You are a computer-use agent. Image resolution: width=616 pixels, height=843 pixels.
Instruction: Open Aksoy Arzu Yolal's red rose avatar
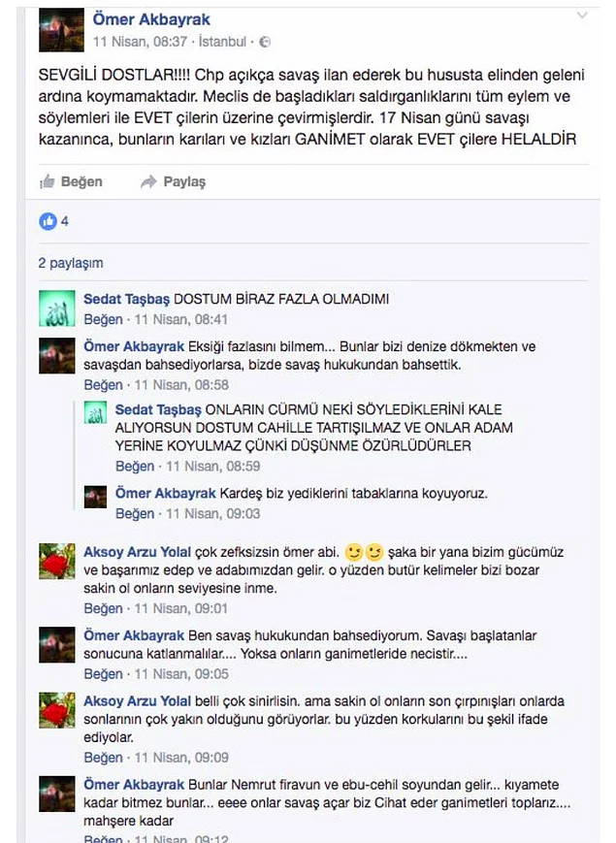coord(57,561)
